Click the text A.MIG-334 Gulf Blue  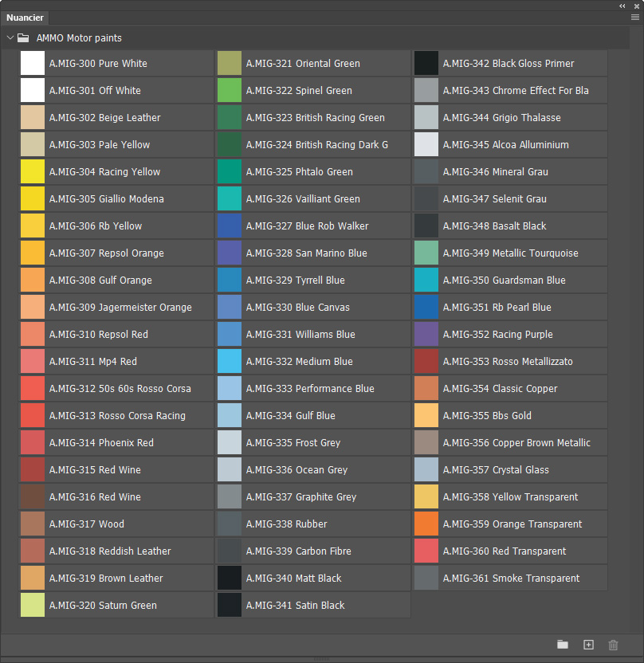pos(291,416)
